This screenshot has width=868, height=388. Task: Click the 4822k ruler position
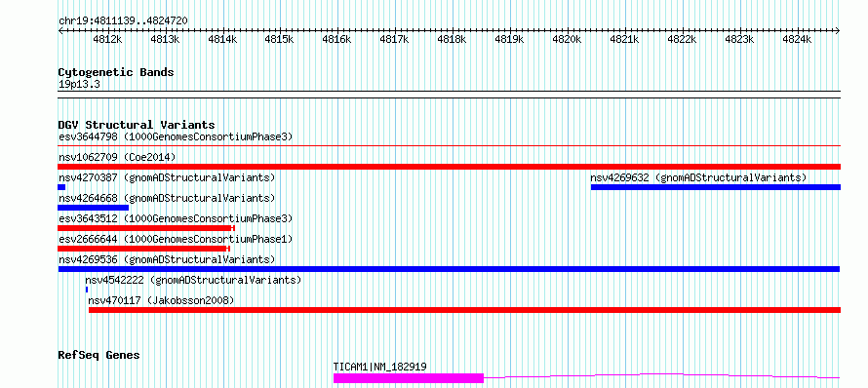point(682,39)
